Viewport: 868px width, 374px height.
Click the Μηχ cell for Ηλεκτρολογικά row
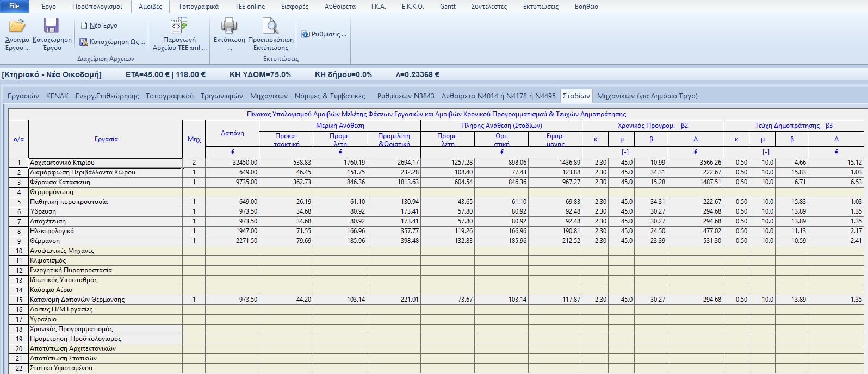(x=194, y=231)
